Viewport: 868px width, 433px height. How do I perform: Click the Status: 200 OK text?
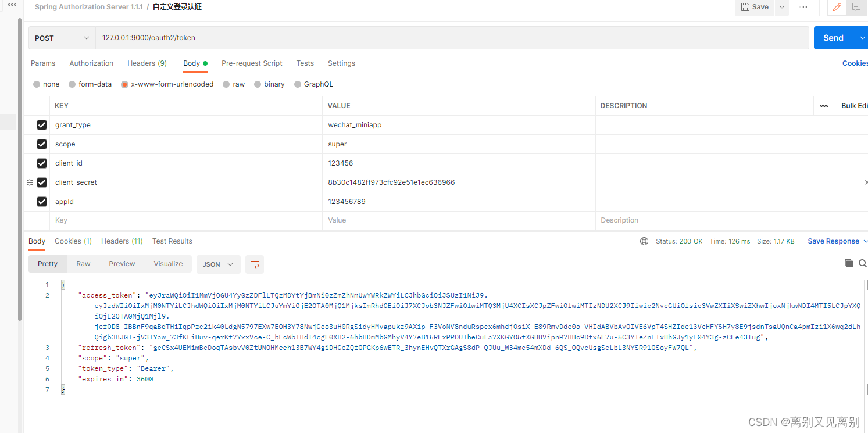[x=679, y=241]
